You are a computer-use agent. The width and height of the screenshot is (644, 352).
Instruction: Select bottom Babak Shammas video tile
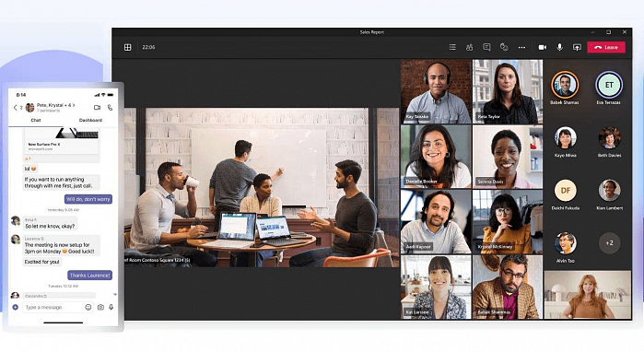(x=508, y=287)
